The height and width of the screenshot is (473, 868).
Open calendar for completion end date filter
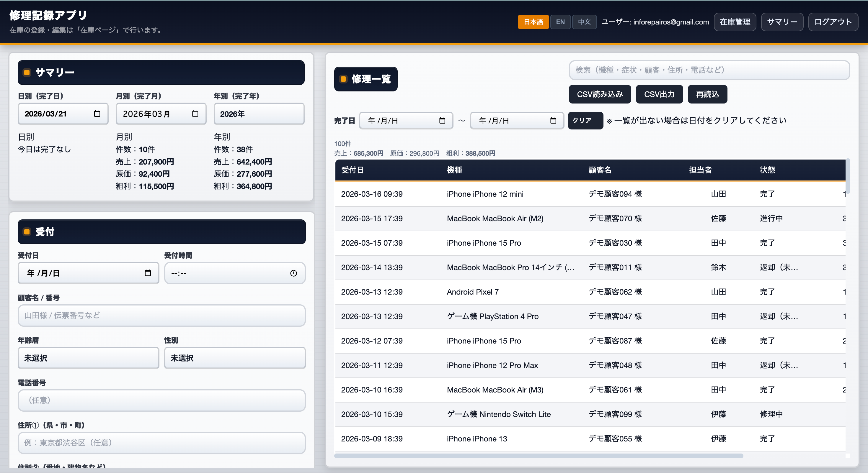553,121
